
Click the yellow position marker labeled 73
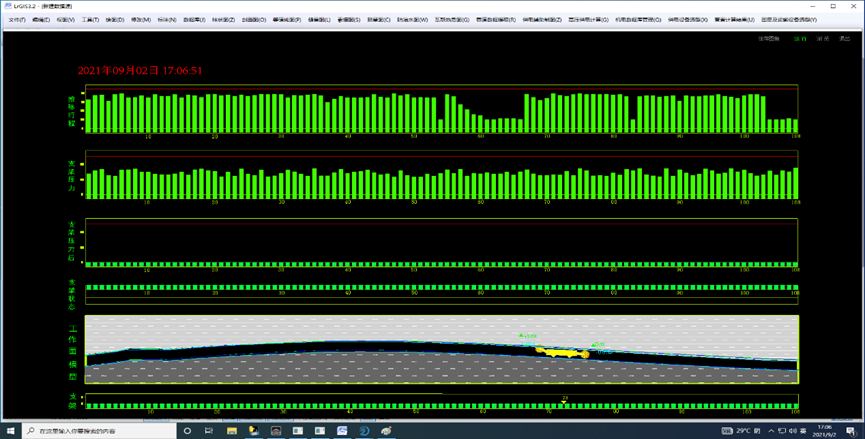(x=565, y=399)
